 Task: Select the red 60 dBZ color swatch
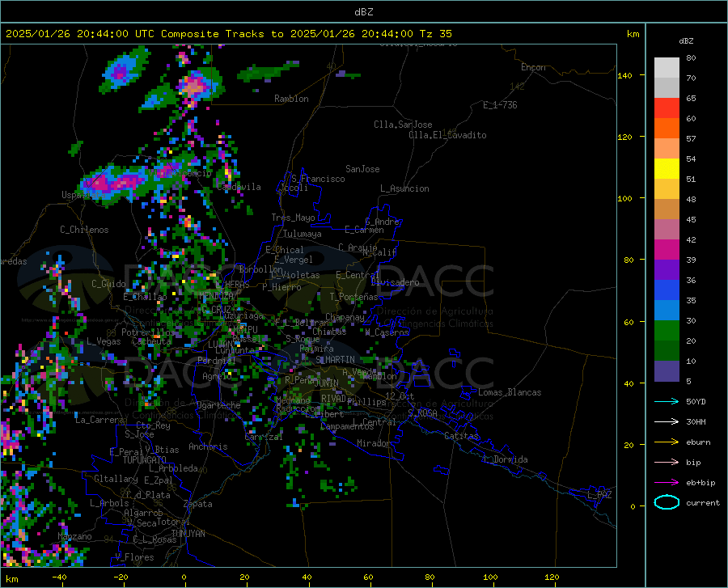(x=667, y=108)
